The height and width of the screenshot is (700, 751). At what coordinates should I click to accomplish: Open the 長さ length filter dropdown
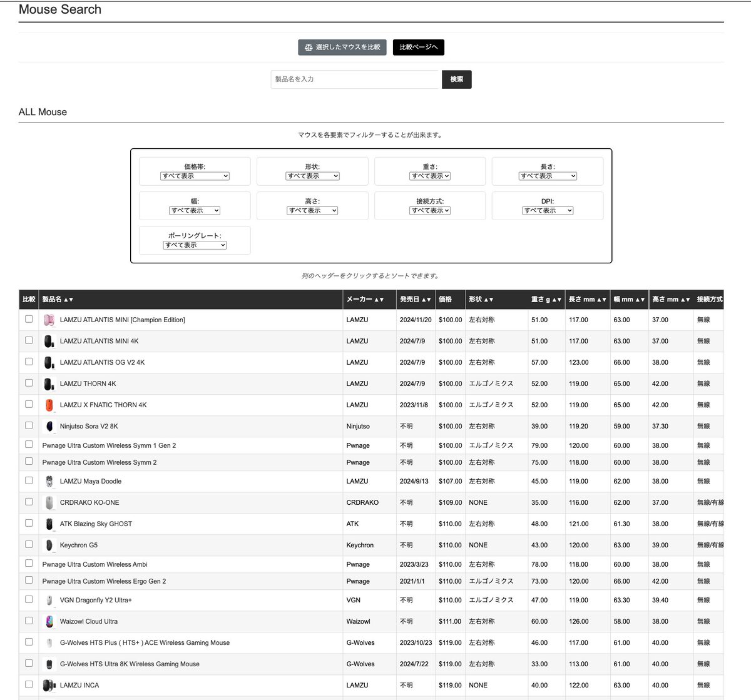[548, 176]
